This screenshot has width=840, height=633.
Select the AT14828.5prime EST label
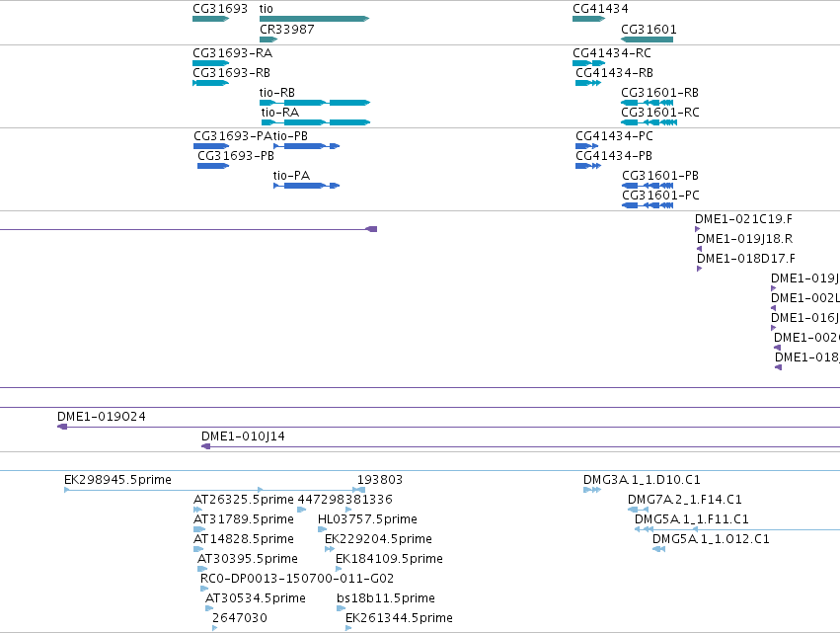pyautogui.click(x=244, y=539)
